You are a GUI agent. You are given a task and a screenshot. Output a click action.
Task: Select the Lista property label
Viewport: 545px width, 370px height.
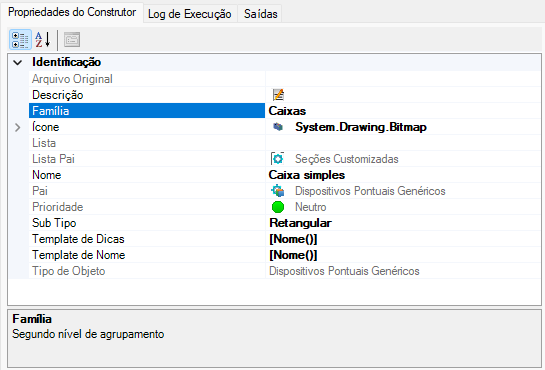(x=44, y=143)
